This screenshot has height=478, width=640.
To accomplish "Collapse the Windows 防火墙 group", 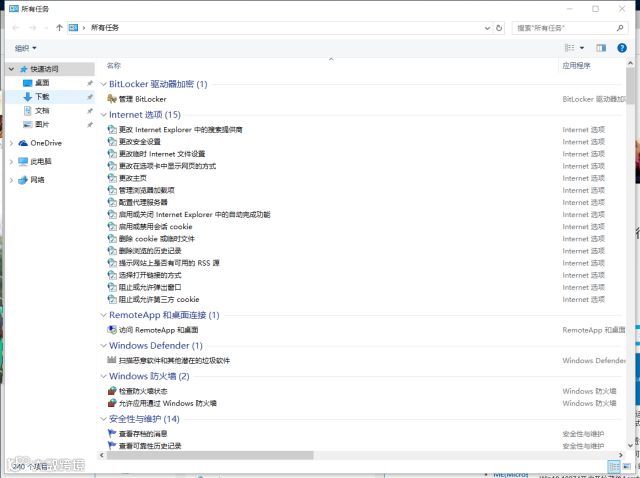I will (103, 376).
